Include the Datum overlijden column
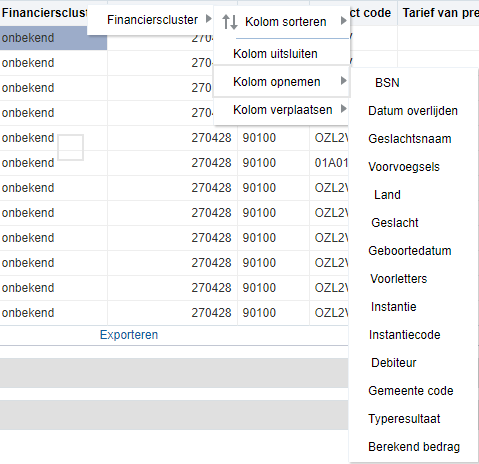The image size is (479, 464). pyautogui.click(x=413, y=111)
